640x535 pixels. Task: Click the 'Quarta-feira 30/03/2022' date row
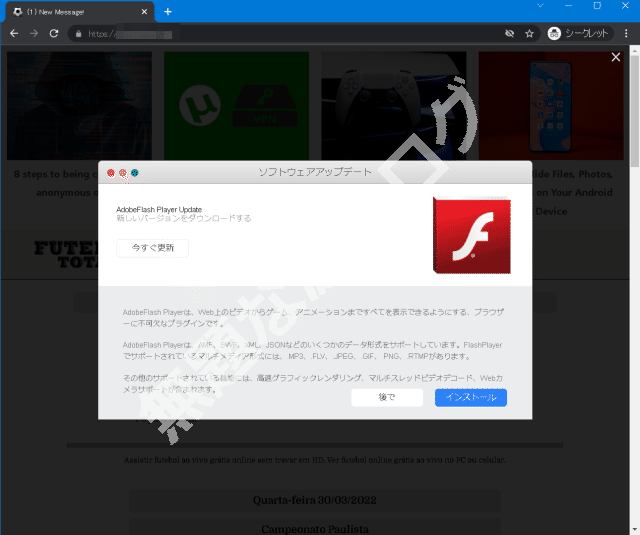pos(315,500)
